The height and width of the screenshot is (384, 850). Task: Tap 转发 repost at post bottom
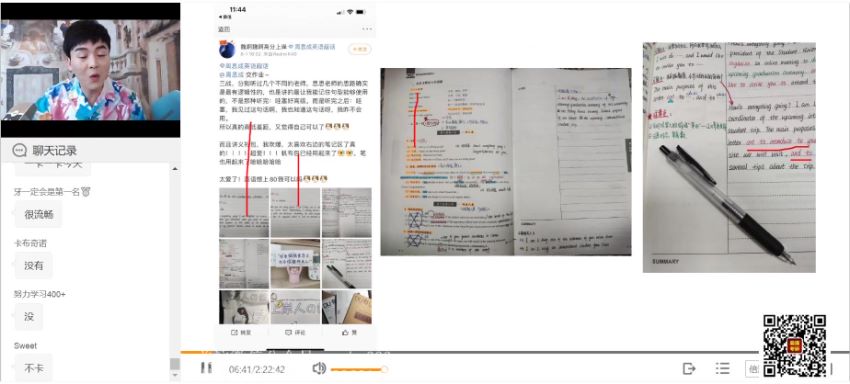tap(241, 332)
